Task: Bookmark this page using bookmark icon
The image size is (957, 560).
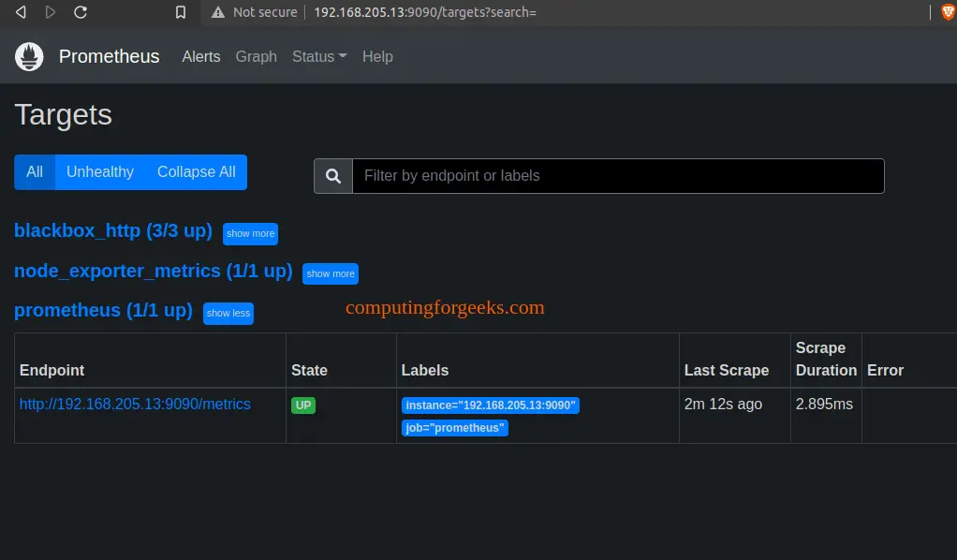Action: click(x=181, y=12)
